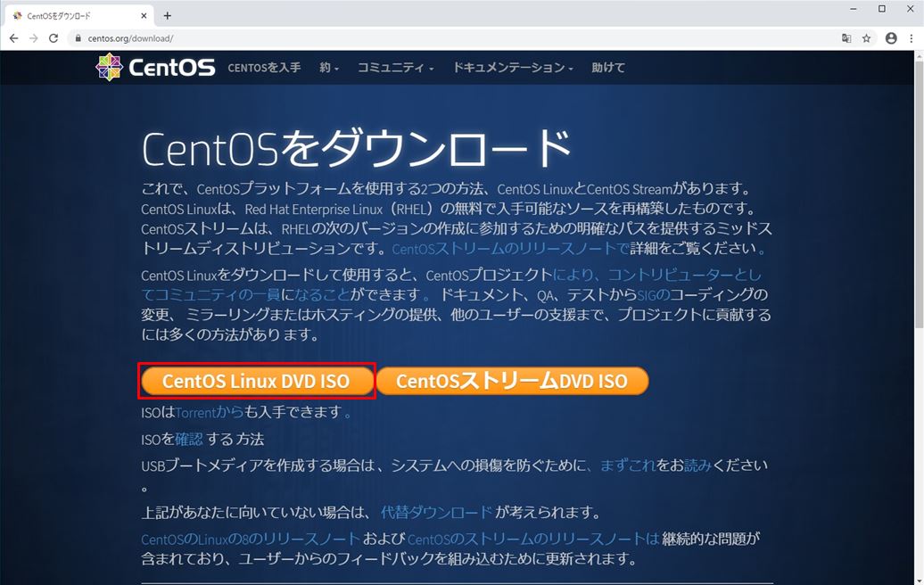Expand the 約 dropdown menu
Image resolution: width=924 pixels, height=585 pixels.
click(329, 67)
